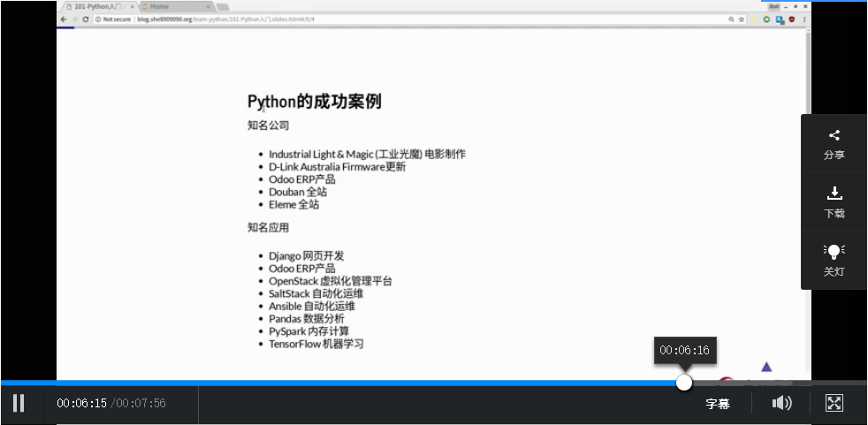Click the current time 00:06:15 display
This screenshot has width=868, height=425.
tap(82, 404)
